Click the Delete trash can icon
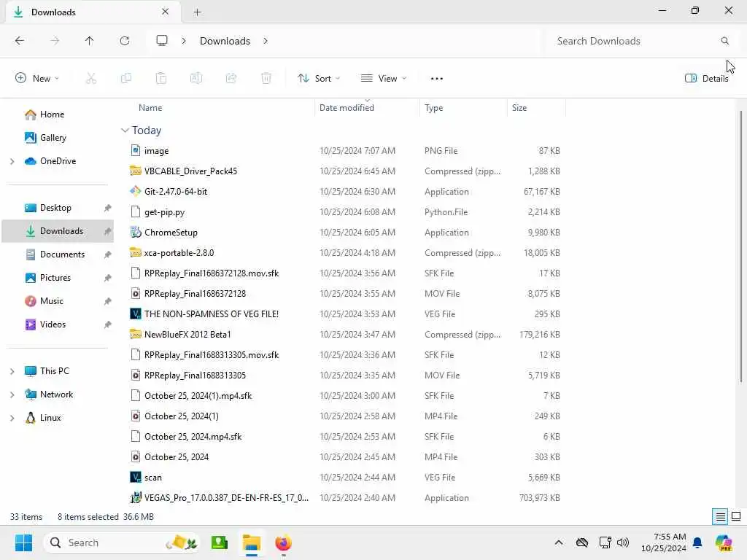The width and height of the screenshot is (747, 560). pos(266,78)
